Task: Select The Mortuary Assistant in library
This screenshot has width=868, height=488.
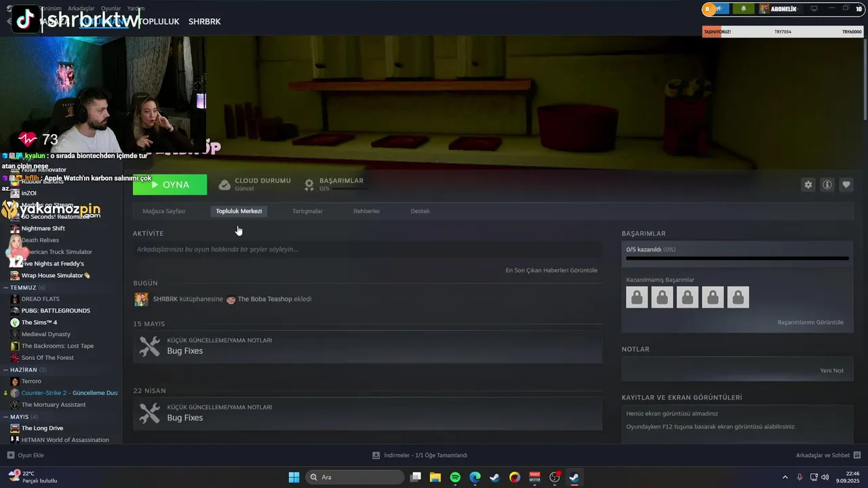Action: (54, 405)
